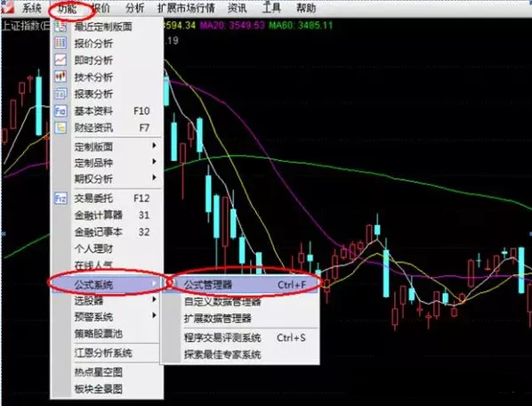Expand the 预警系统 submenu arrow
The height and width of the screenshot is (406, 532).
click(x=155, y=316)
